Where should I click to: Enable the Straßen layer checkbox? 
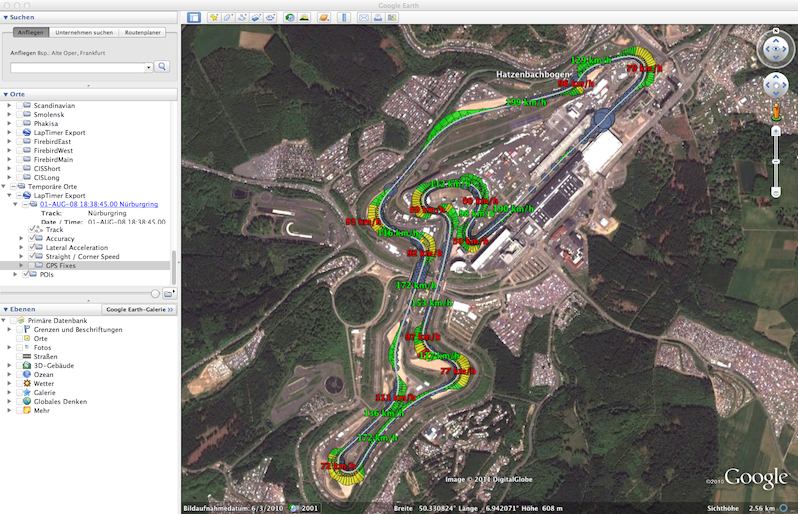click(x=19, y=356)
